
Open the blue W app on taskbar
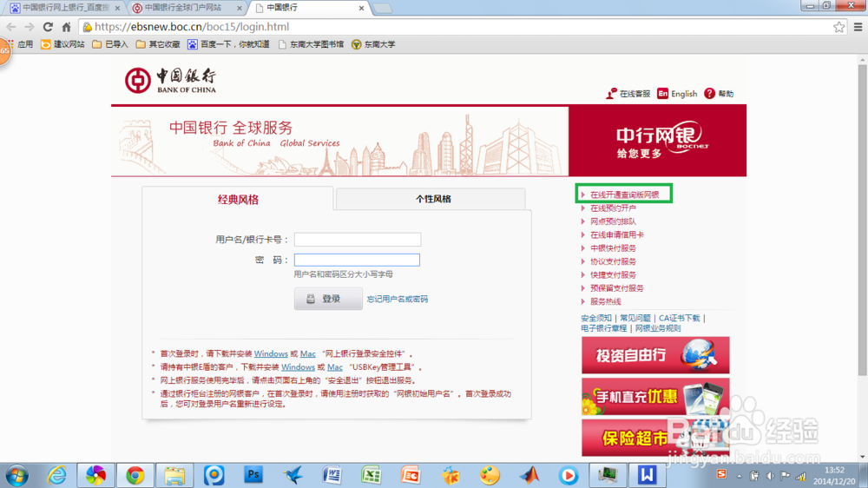[647, 475]
